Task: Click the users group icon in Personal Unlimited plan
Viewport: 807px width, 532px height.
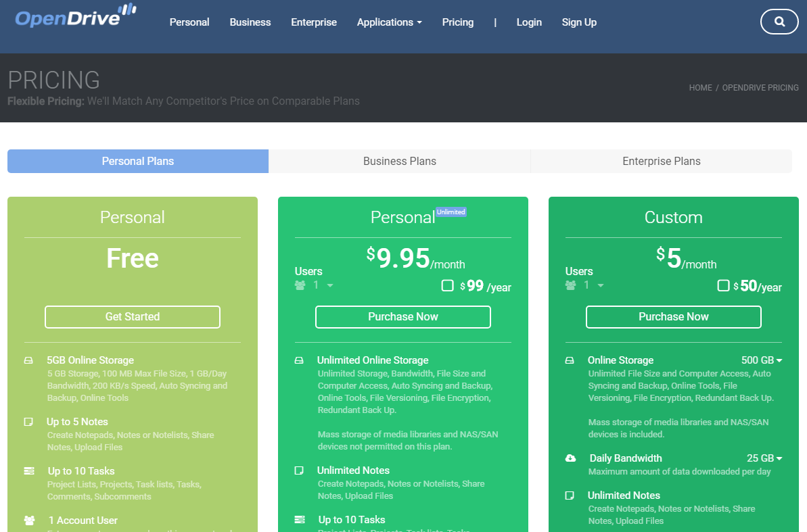Action: tap(300, 285)
